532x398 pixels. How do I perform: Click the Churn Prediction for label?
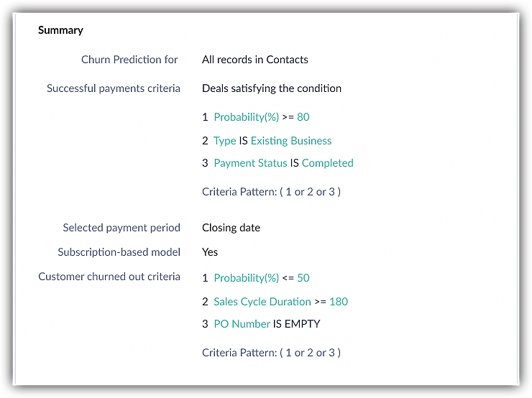pyautogui.click(x=129, y=60)
